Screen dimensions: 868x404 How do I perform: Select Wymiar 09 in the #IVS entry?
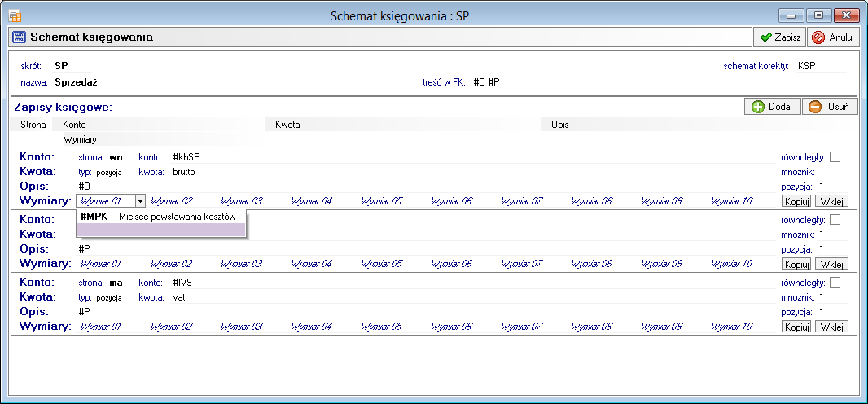coord(661,327)
